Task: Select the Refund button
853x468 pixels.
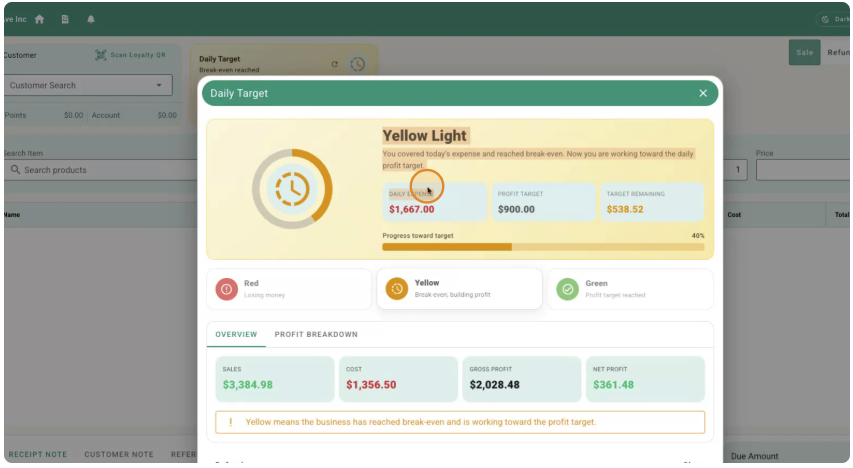Action: (x=838, y=52)
